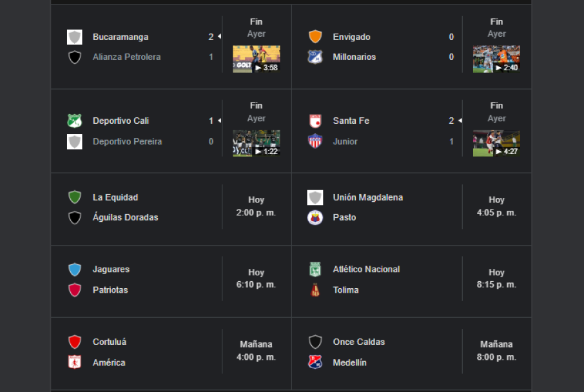584x392 pixels.
Task: Open Atlético Nacional match time 8:15 p. m.
Action: coord(496,279)
